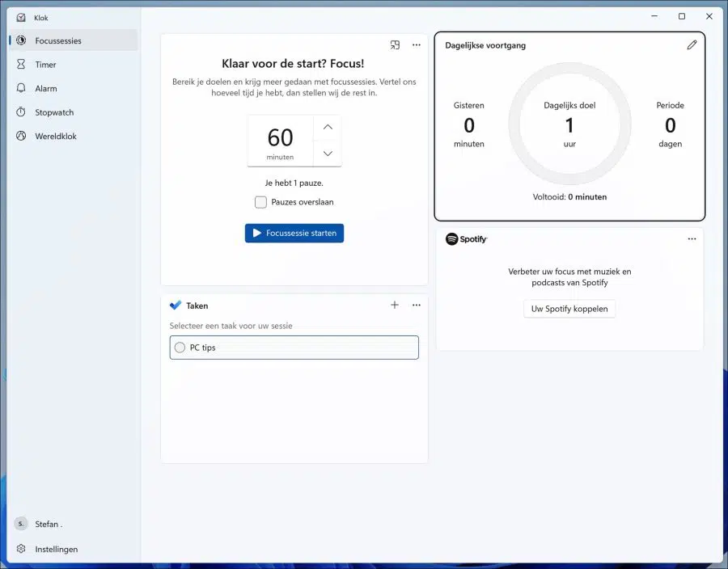
Task: Click the Stopwatch icon in sidebar
Action: 21,112
